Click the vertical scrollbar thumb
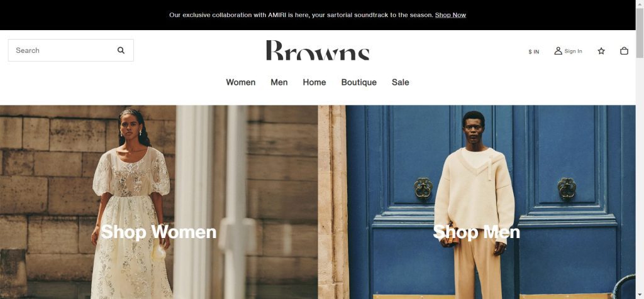 coord(640,33)
